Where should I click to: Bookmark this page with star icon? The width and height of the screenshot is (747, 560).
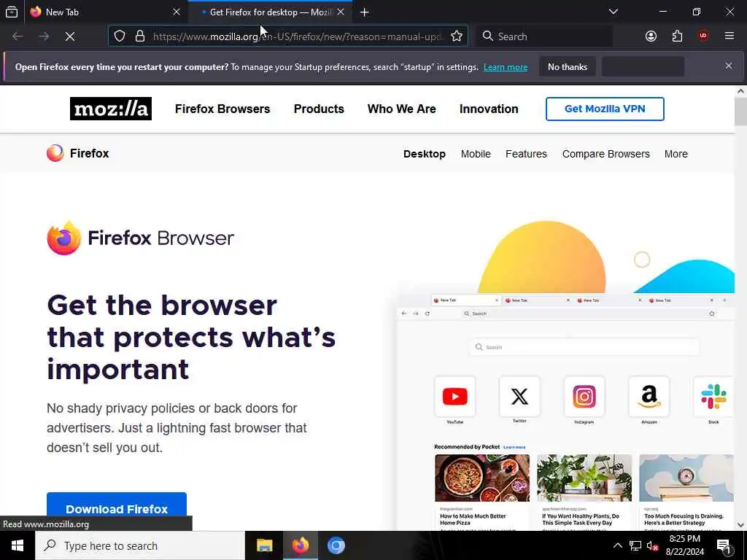[457, 36]
